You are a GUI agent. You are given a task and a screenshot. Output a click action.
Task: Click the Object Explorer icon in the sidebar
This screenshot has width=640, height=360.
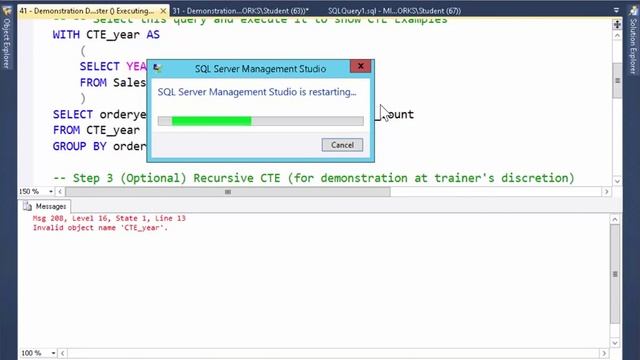click(x=6, y=10)
